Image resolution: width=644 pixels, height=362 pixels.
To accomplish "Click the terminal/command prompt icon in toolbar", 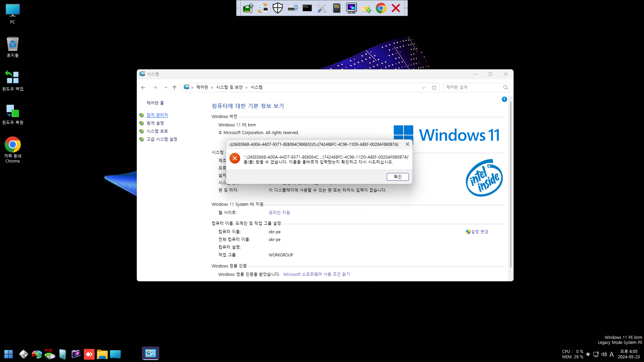I will (307, 8).
